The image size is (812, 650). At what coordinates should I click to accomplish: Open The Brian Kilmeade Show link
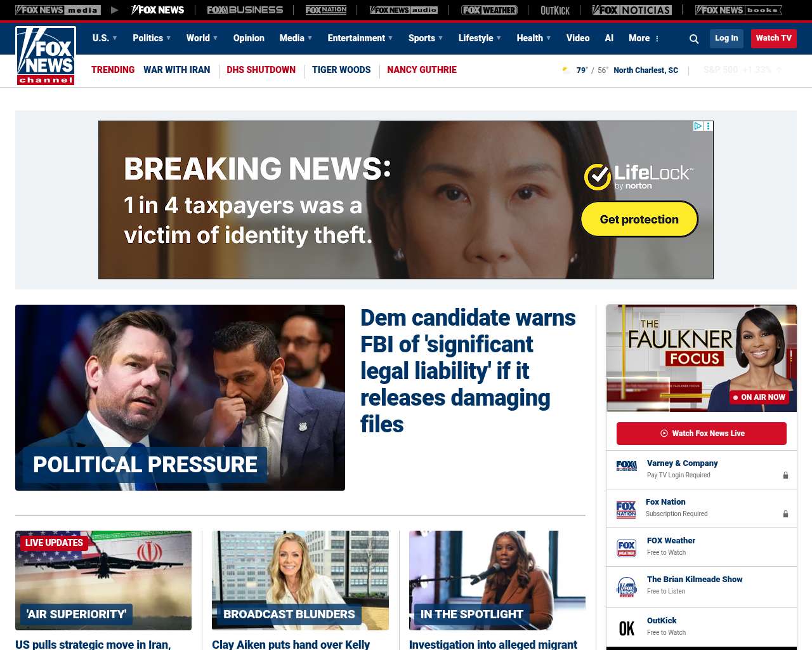695,580
